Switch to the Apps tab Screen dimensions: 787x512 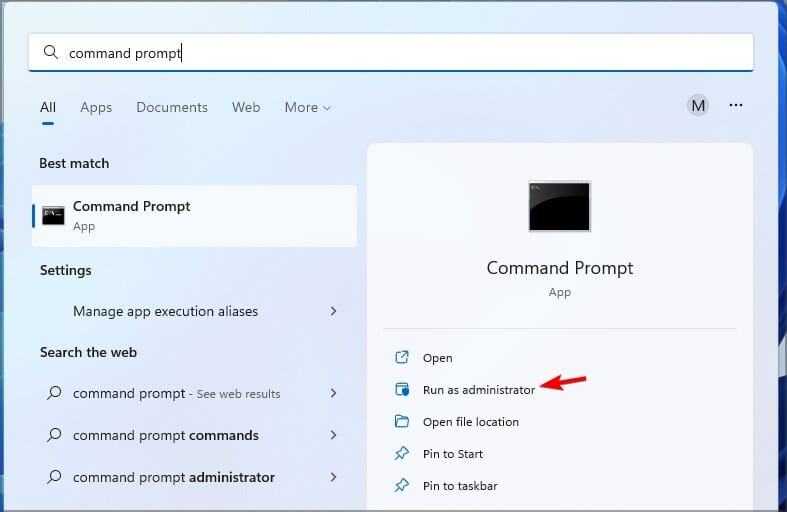click(x=96, y=107)
